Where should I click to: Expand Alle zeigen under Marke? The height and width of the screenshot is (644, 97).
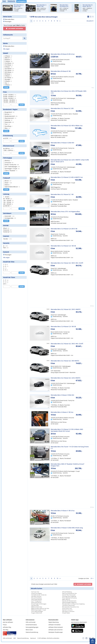click(x=6, y=49)
